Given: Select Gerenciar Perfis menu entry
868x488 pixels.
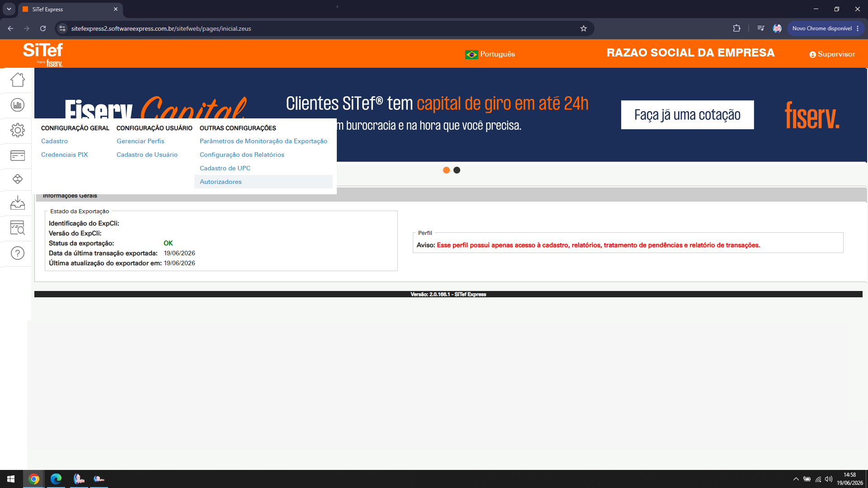Looking at the screenshot, I should (140, 141).
